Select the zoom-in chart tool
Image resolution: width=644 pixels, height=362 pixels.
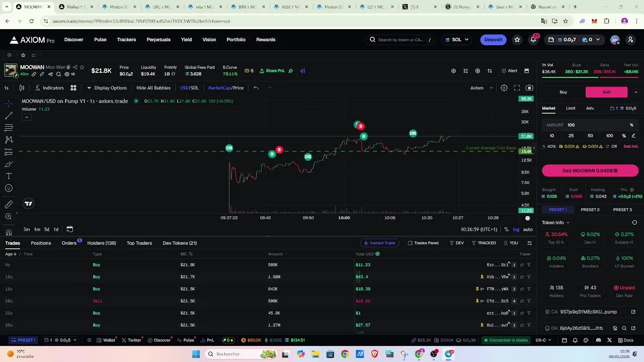(9, 217)
